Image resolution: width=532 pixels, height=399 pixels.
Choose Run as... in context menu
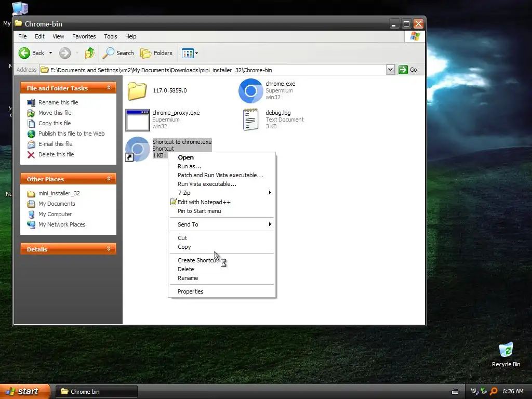[222, 166]
